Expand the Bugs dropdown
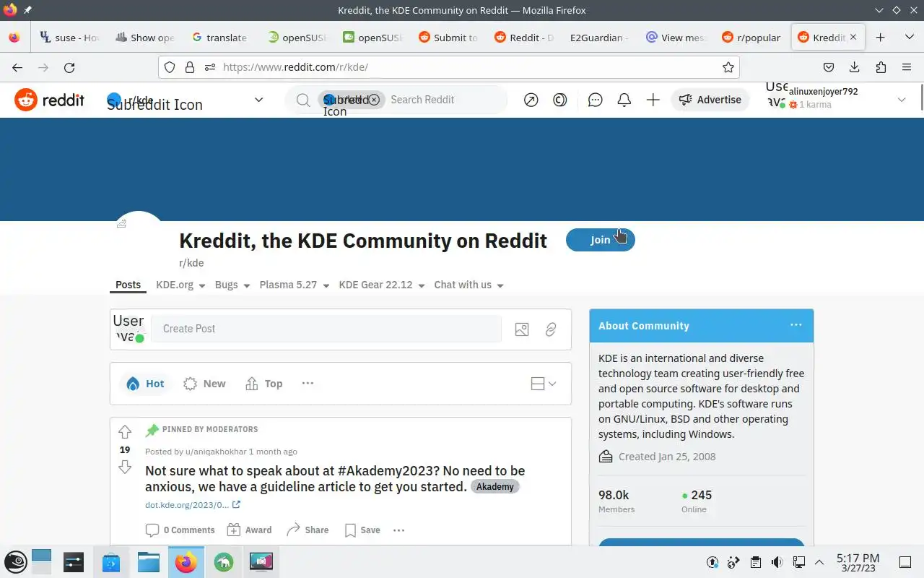924x578 pixels. click(x=232, y=285)
